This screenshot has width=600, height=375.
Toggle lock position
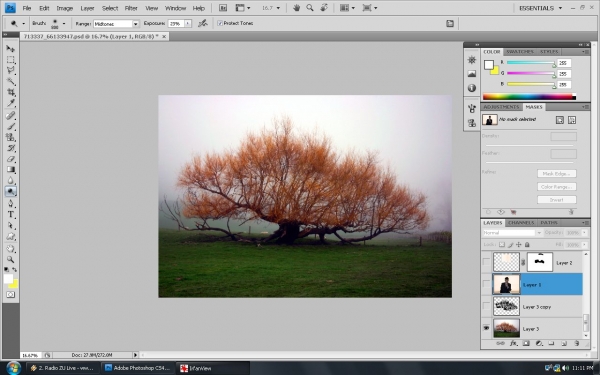pyautogui.click(x=518, y=245)
